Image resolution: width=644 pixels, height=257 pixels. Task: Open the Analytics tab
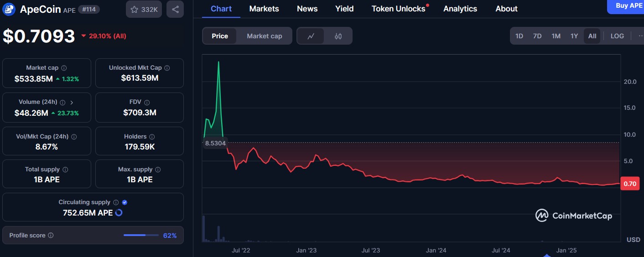pyautogui.click(x=460, y=9)
